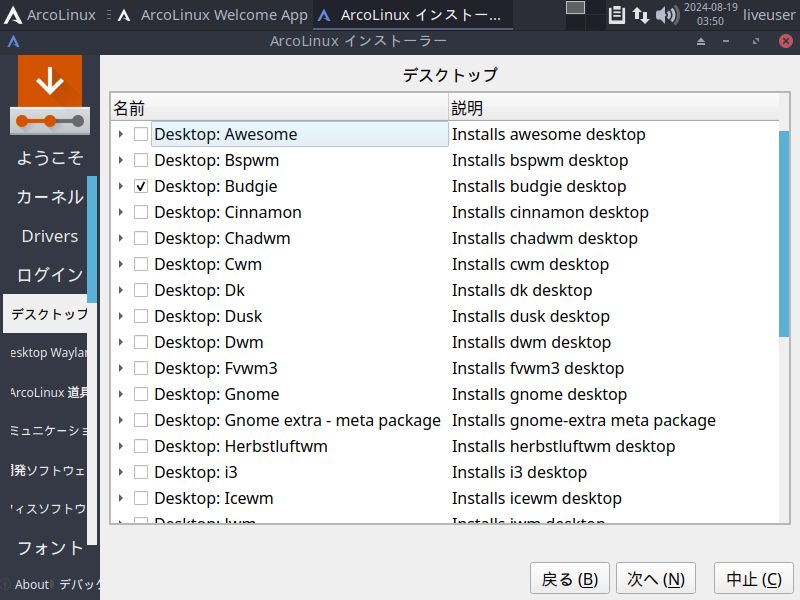800x600 pixels.
Task: Open the About info in sidebar
Action: click(31, 584)
